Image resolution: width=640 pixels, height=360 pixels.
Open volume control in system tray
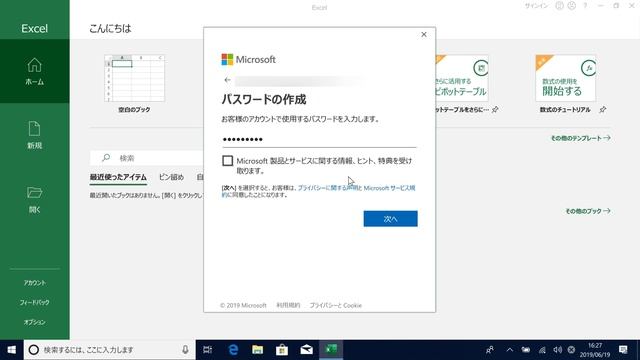point(557,350)
